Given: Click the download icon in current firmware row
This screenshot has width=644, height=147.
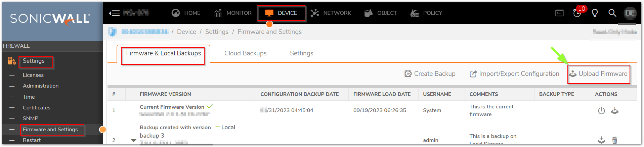Looking at the screenshot, I should tap(614, 111).
